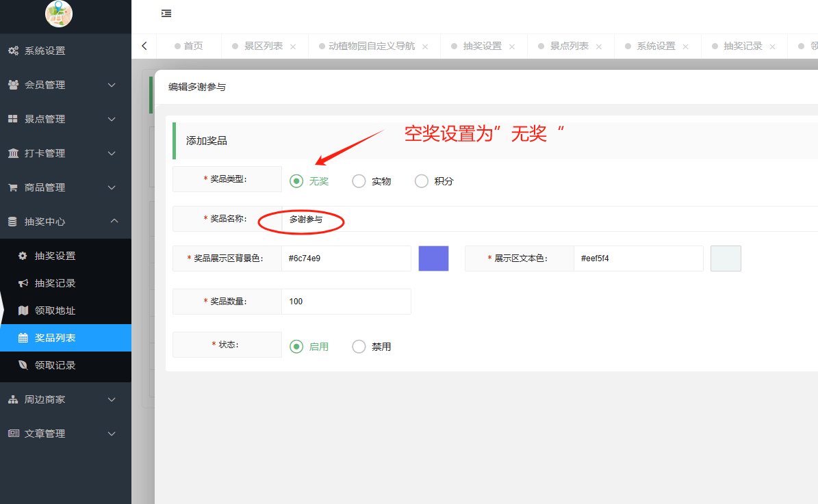The height and width of the screenshot is (504, 818).
Task: Switch to the 景区列表 tab
Action: click(x=264, y=46)
